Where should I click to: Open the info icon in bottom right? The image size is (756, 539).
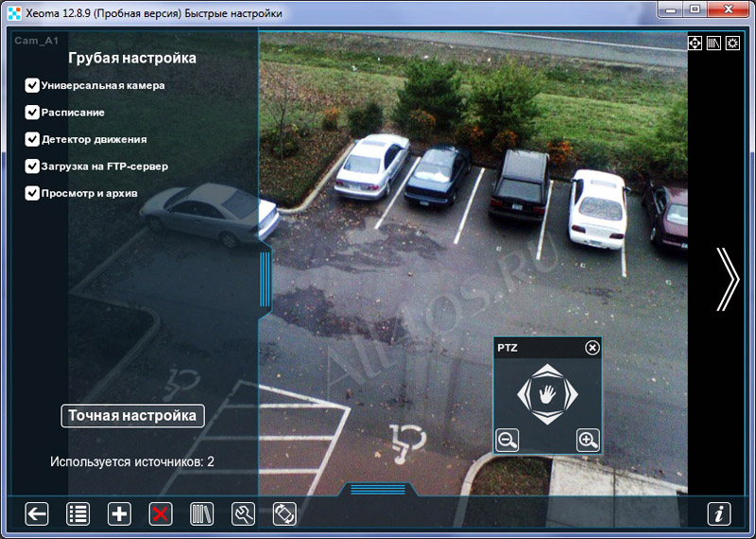pyautogui.click(x=719, y=513)
